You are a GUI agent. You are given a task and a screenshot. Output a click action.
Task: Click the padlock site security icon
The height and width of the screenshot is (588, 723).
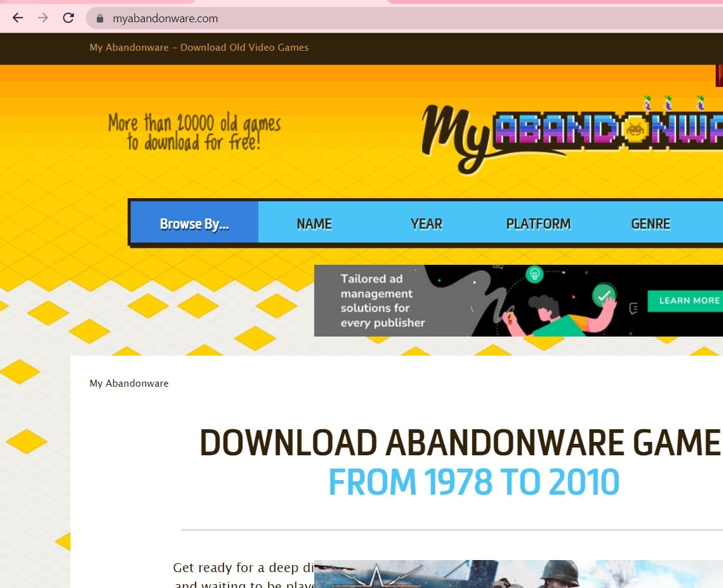click(100, 18)
